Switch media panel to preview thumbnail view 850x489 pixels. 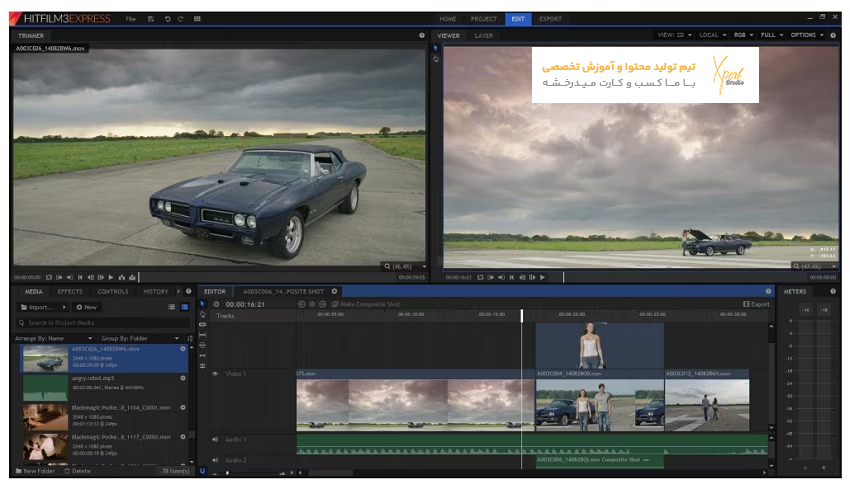coord(184,307)
